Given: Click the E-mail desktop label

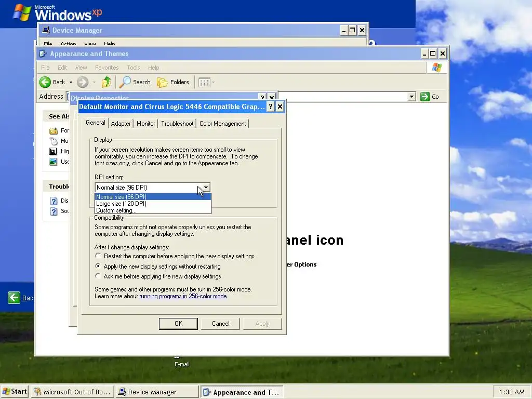Looking at the screenshot, I should click(182, 364).
